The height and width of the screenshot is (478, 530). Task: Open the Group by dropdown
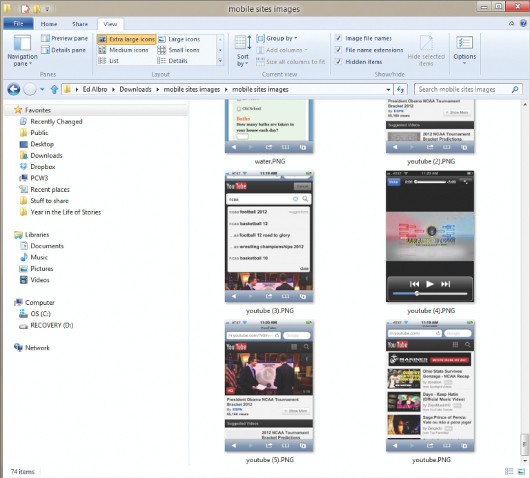coord(277,38)
